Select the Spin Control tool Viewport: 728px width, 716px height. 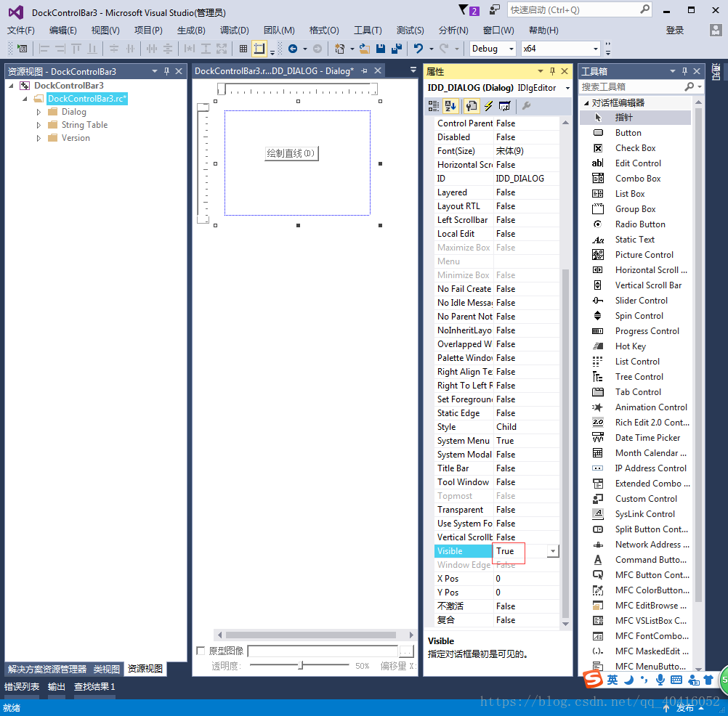[636, 316]
